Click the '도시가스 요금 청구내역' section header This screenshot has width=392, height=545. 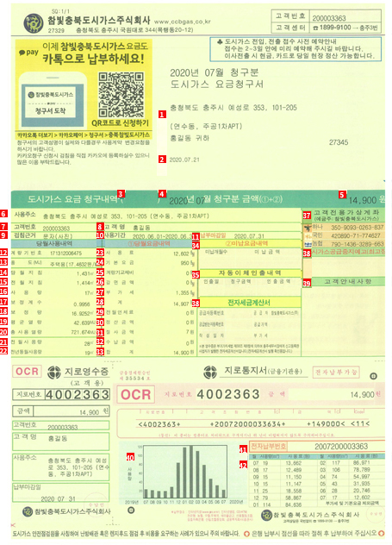click(72, 199)
